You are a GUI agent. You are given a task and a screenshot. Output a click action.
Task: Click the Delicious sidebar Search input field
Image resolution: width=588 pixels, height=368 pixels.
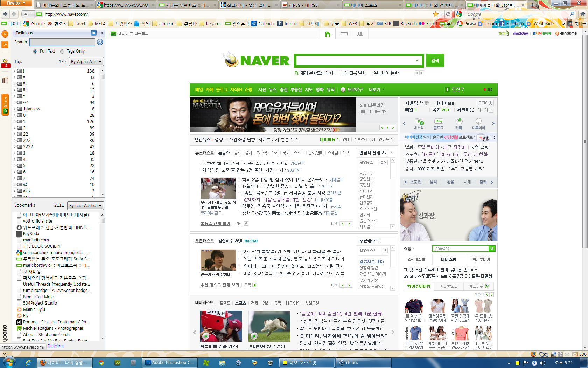tap(62, 42)
